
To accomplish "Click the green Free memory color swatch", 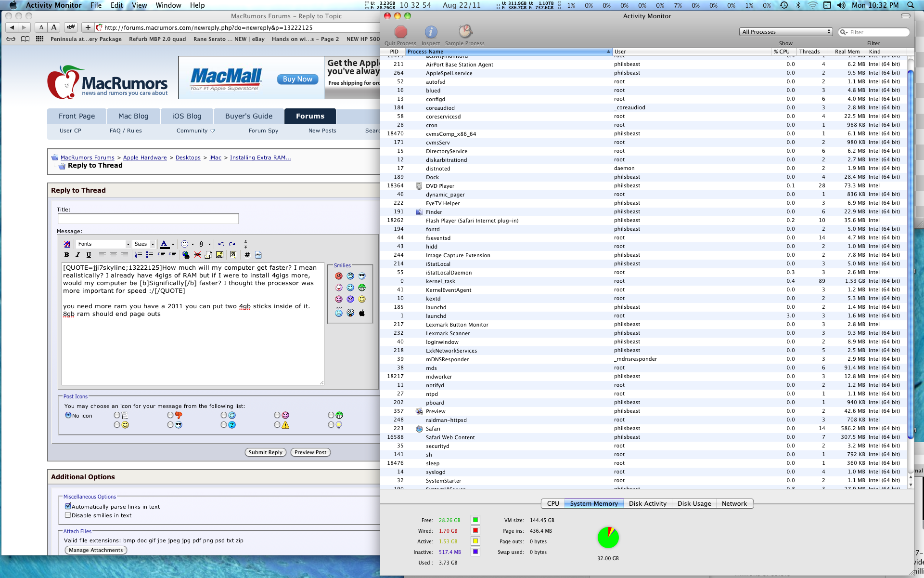I will coord(475,520).
